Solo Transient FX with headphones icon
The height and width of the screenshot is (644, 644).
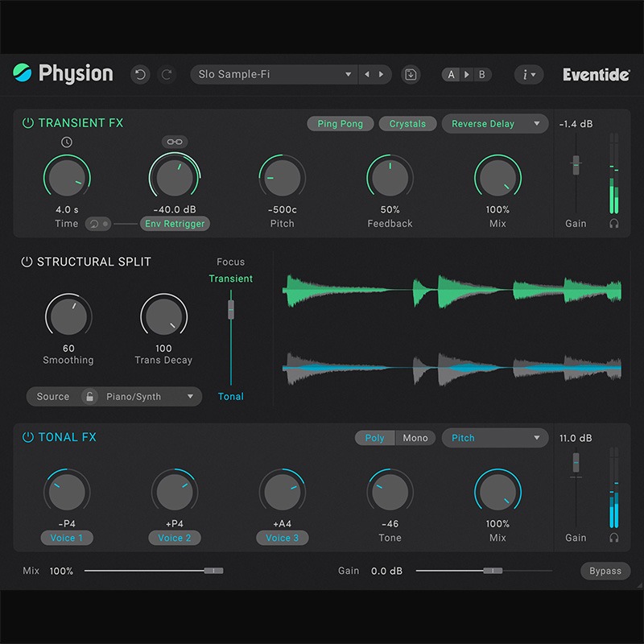tap(614, 224)
